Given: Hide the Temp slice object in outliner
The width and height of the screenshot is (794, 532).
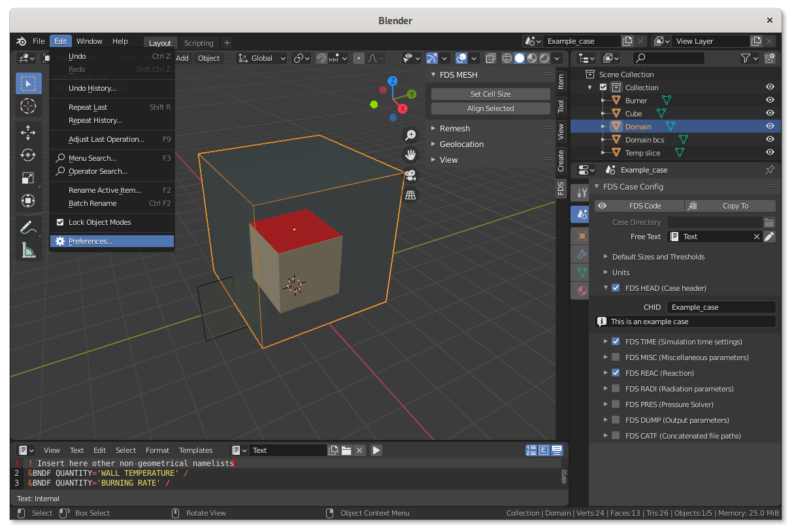Looking at the screenshot, I should [770, 153].
